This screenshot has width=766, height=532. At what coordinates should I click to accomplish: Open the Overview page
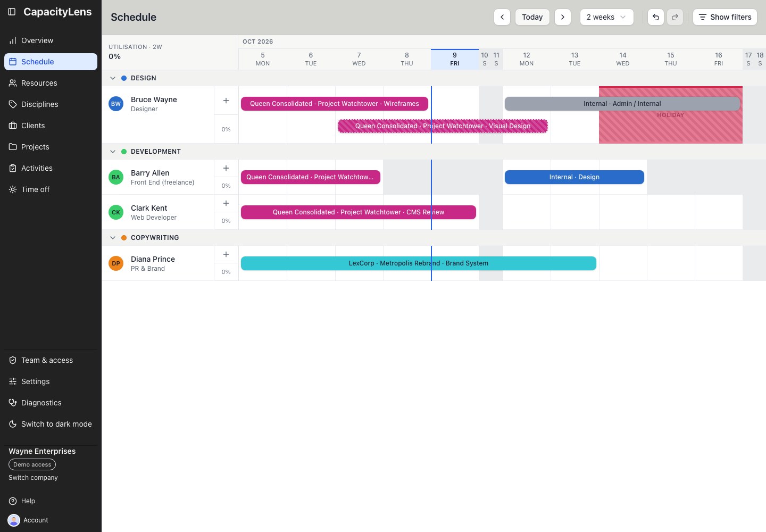pos(51,40)
